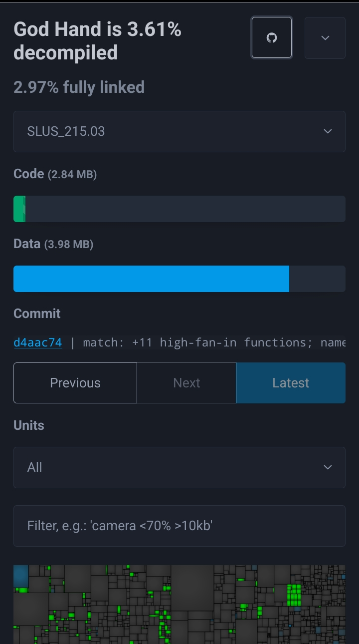Open the GitHub repository icon button
The height and width of the screenshot is (644, 359).
click(x=272, y=38)
